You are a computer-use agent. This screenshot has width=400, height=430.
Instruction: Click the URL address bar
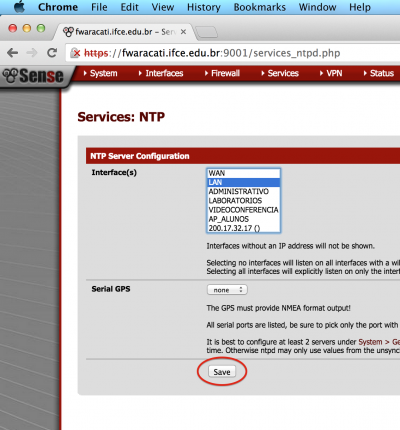tap(233, 53)
